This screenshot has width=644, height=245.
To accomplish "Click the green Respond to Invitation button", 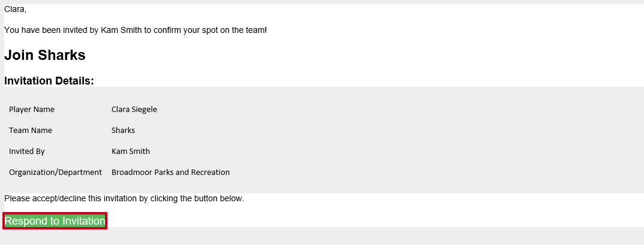I will (55, 221).
